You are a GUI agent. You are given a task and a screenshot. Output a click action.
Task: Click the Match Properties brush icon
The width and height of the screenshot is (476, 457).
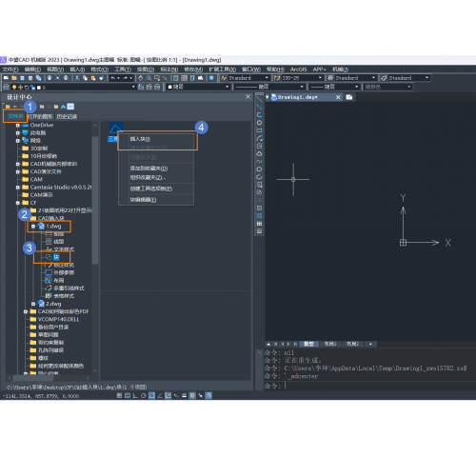click(102, 78)
